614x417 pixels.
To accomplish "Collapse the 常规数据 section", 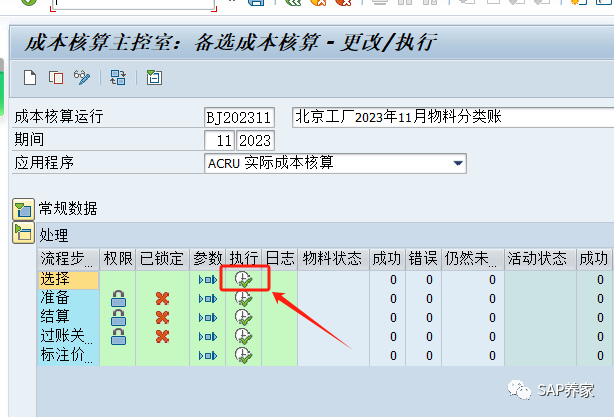I will tap(23, 209).
